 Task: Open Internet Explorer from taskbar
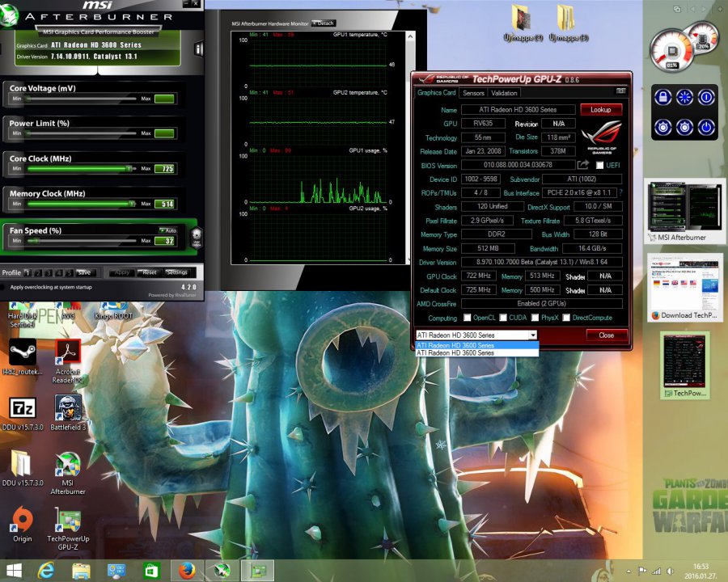(x=46, y=571)
